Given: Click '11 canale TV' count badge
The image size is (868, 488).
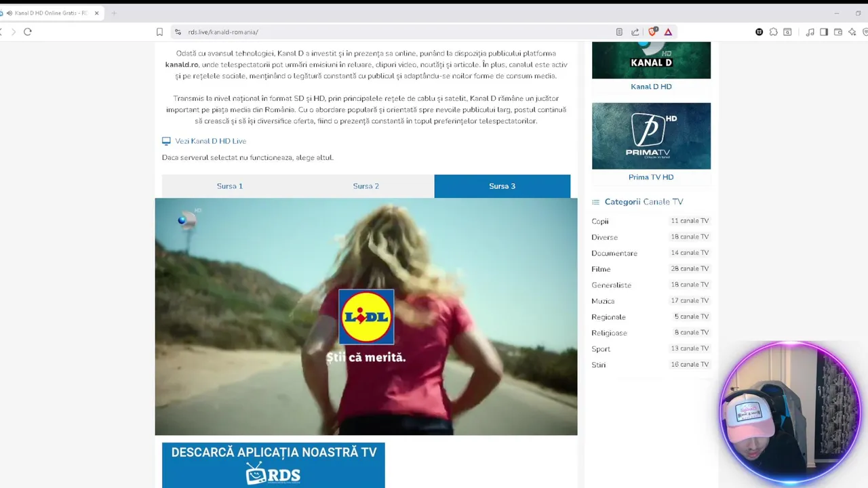Looking at the screenshot, I should (x=690, y=221).
